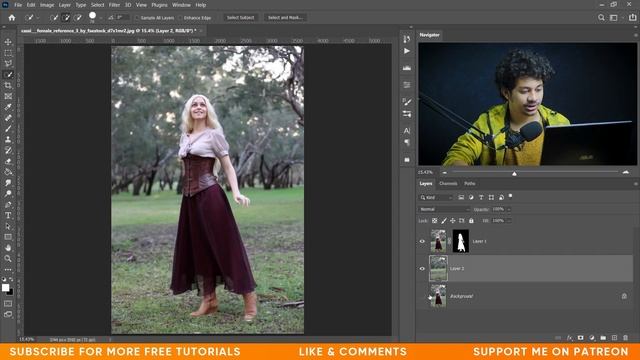
Task: Toggle lock image pixels brush icon
Action: coord(444,221)
